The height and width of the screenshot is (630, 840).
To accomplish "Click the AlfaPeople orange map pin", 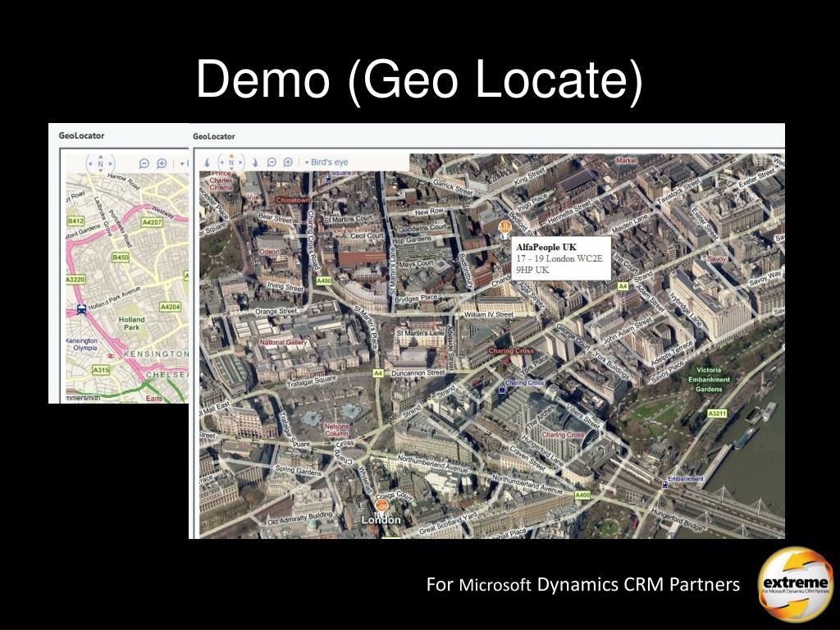I will (504, 229).
